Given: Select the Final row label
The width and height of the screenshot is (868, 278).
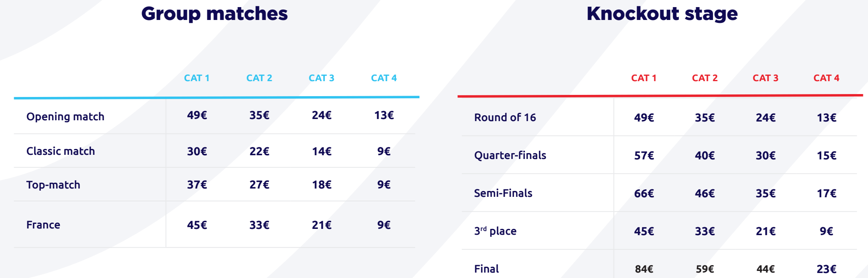Looking at the screenshot, I should pos(486,269).
